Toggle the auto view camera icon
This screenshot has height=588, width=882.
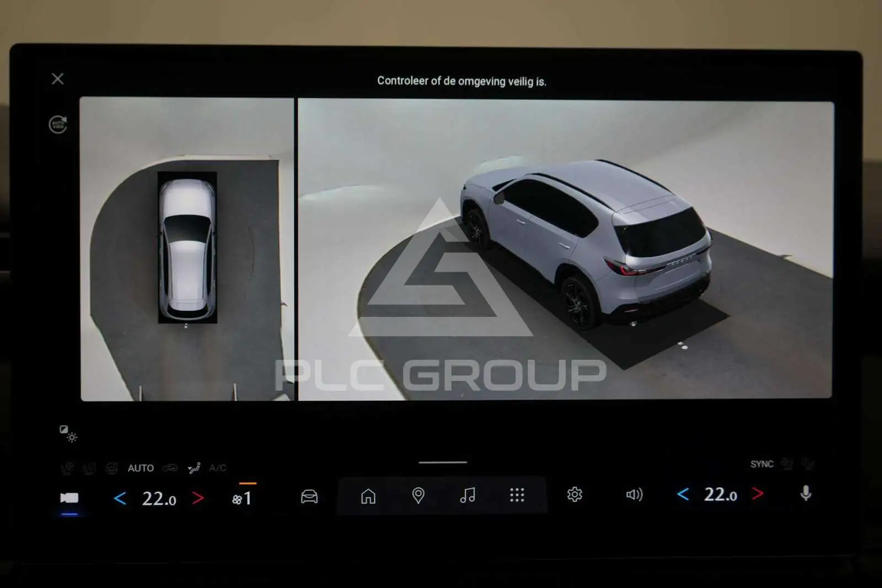click(x=58, y=125)
